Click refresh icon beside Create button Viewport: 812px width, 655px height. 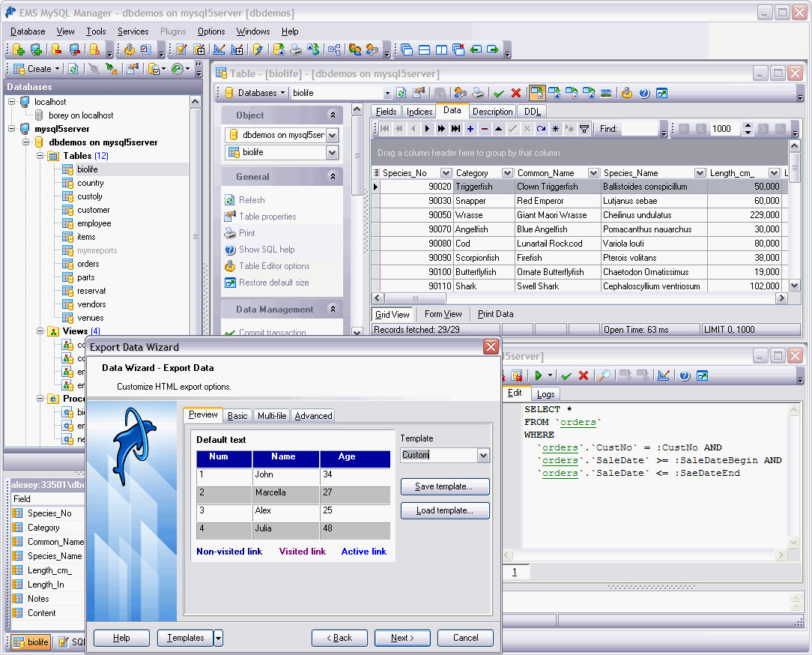[x=73, y=69]
